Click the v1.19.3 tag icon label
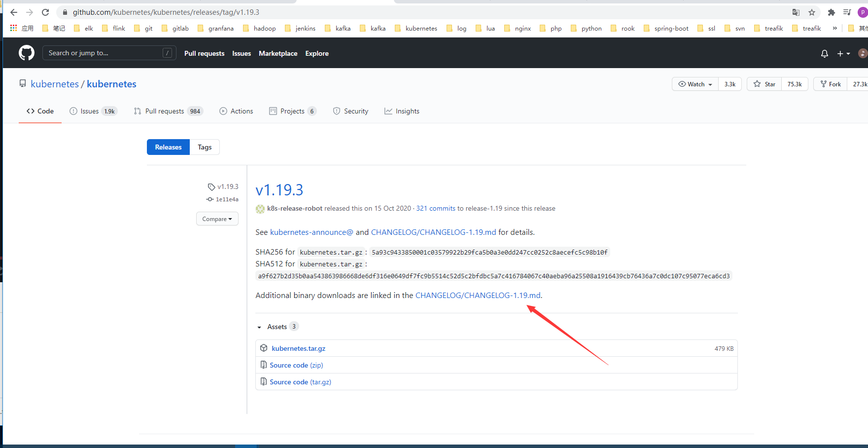Image resolution: width=868 pixels, height=448 pixels. (x=223, y=187)
